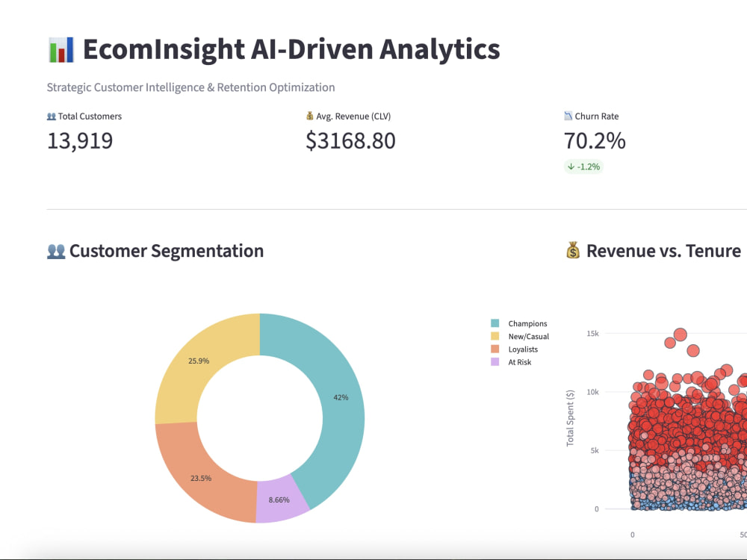Click the large red bubble near 15k in the scatter plot

[680, 335]
